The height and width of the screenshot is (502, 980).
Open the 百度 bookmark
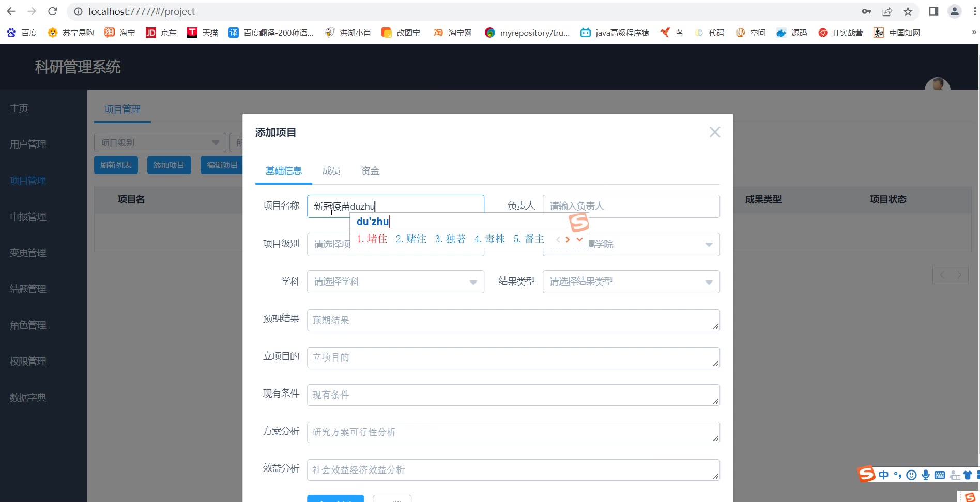(x=22, y=33)
